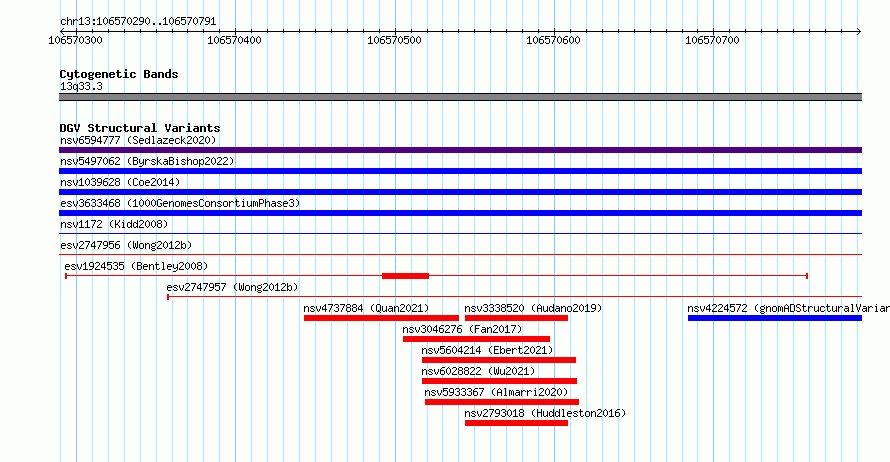Select the 13q33.3 band label

coord(81,86)
